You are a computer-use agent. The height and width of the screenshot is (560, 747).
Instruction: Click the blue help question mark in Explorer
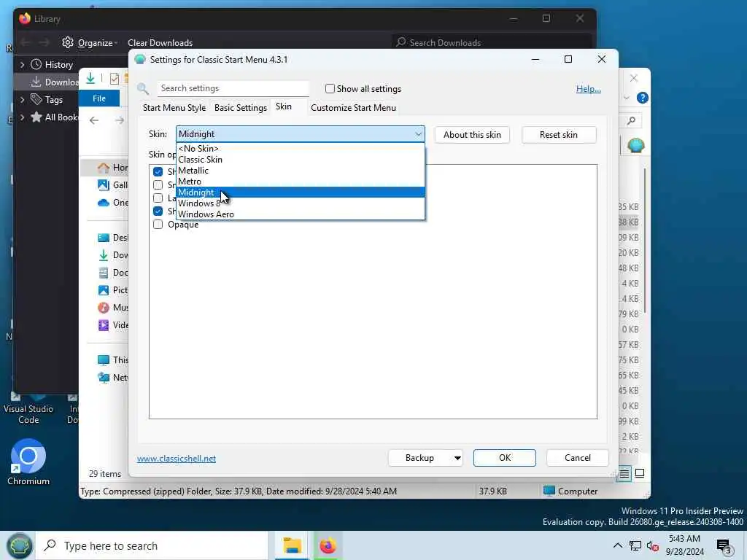[642, 98]
